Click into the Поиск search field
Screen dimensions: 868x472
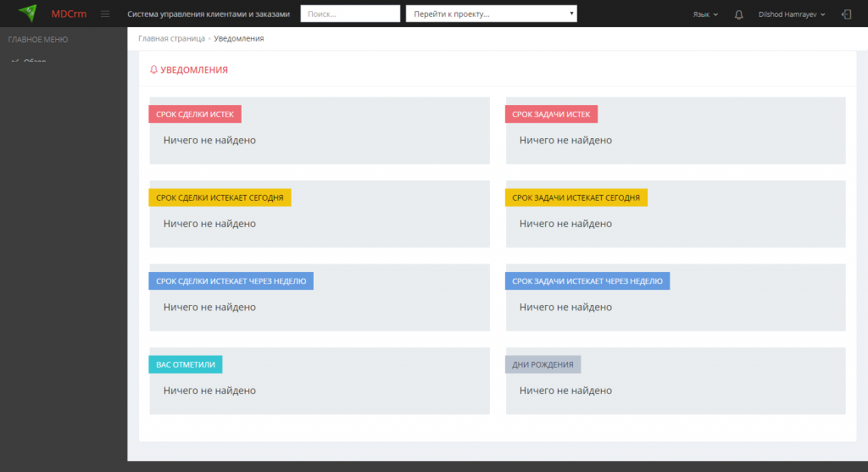[x=350, y=14]
